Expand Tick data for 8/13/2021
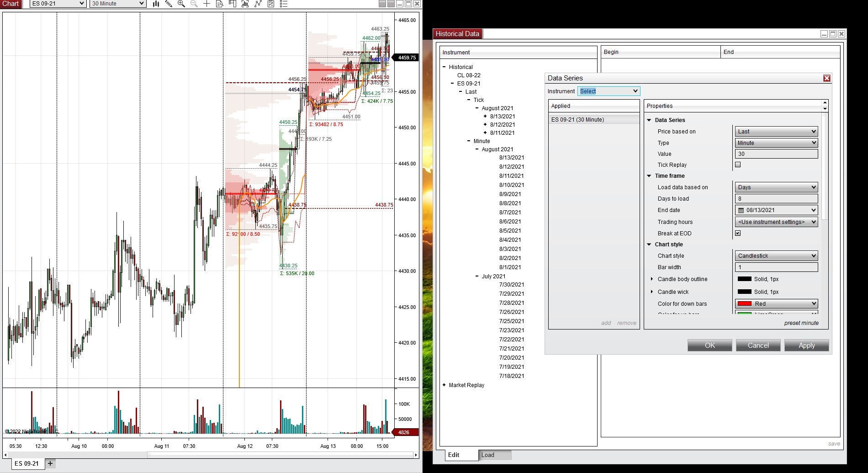This screenshot has width=868, height=473. tap(485, 117)
